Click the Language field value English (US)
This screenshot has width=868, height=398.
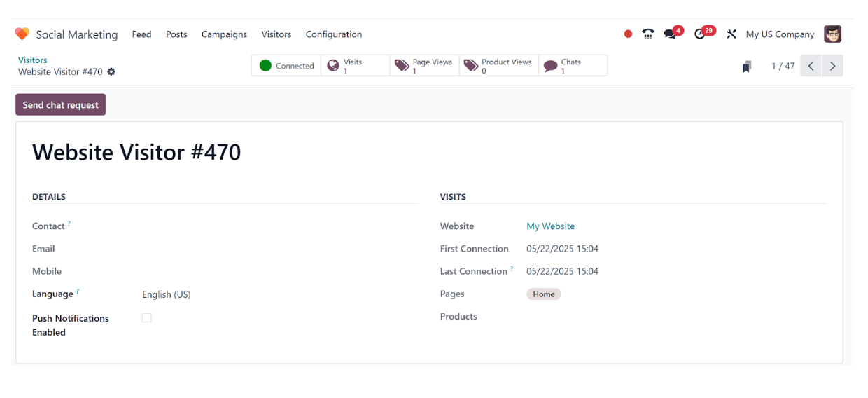click(167, 294)
